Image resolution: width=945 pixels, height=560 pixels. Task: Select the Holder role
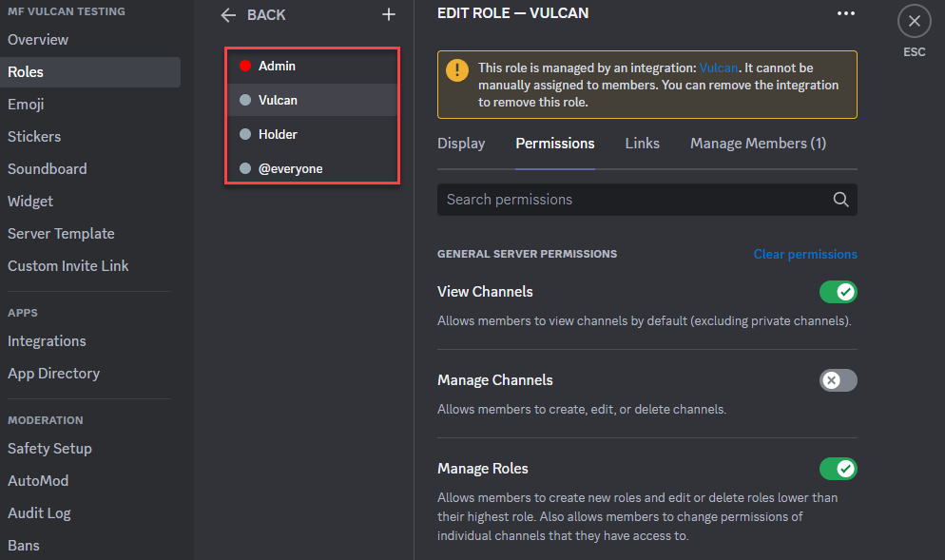(312, 134)
